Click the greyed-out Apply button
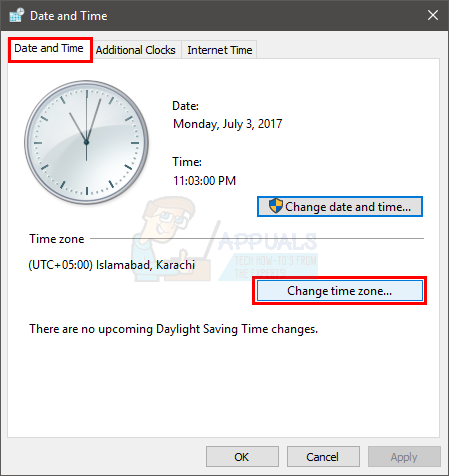 pos(404,457)
